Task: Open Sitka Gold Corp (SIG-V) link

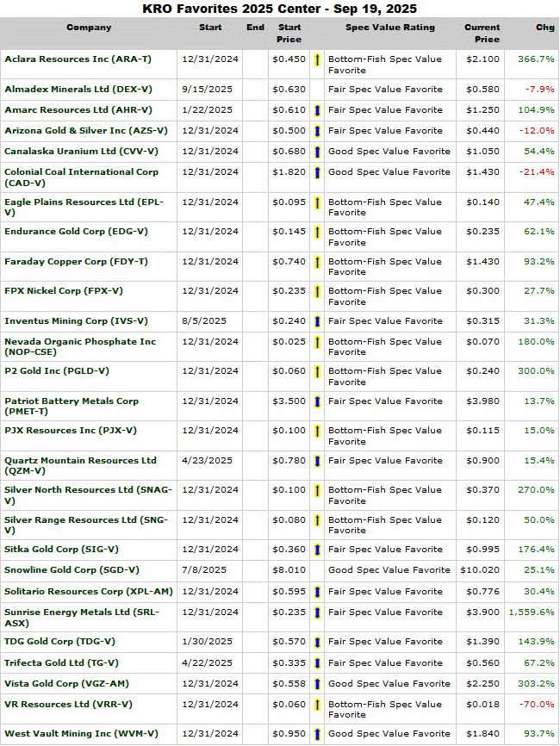Action: pos(61,550)
